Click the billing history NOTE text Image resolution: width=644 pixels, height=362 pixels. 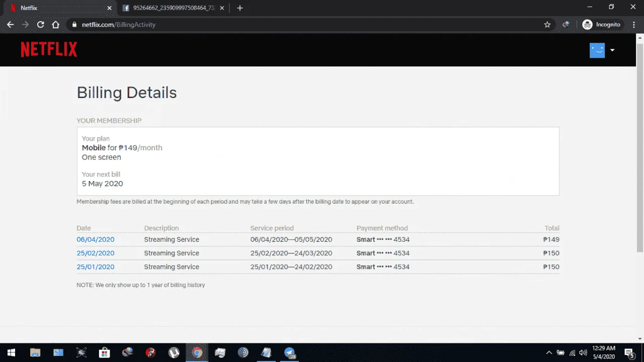[141, 285]
